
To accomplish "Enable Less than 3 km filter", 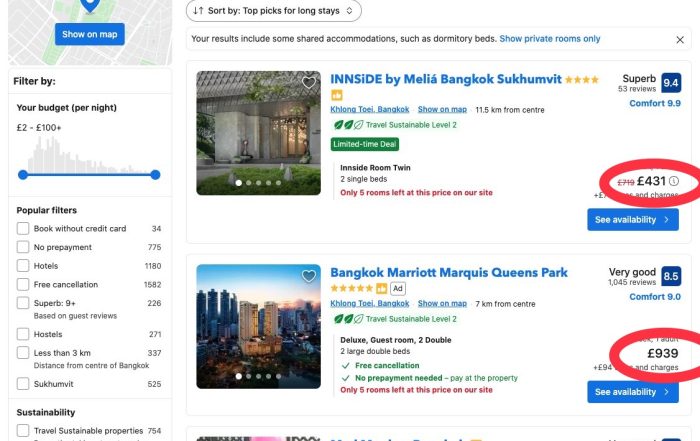I will [23, 353].
